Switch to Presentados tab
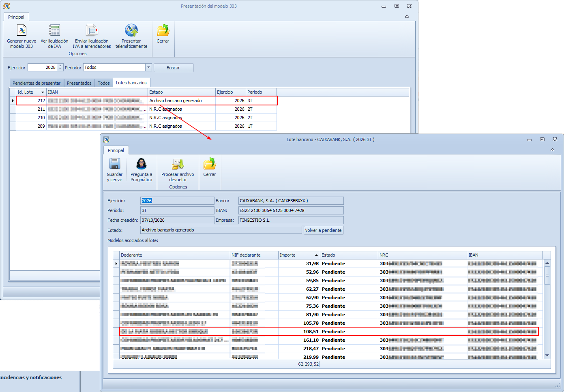 [79, 83]
